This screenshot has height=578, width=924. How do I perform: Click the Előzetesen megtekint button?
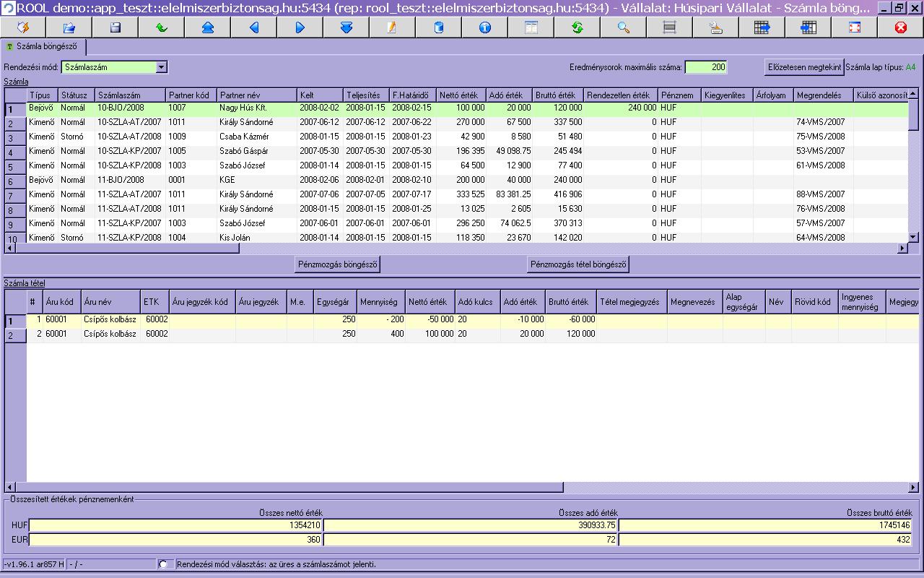(804, 67)
